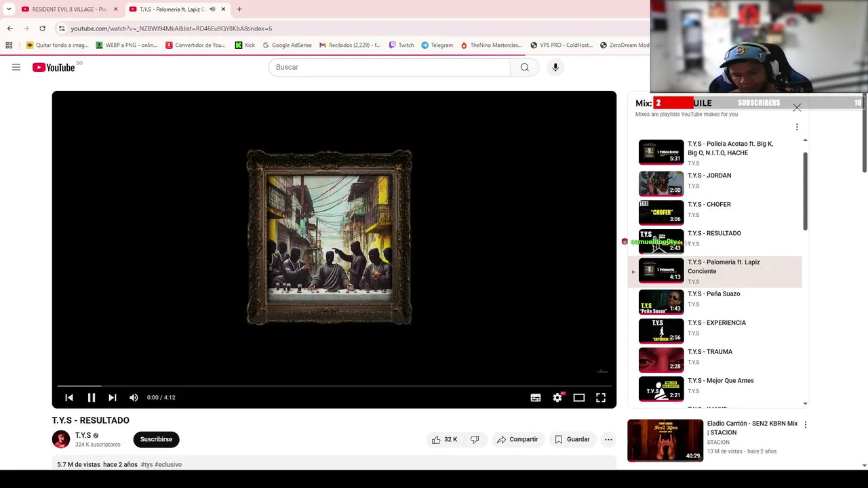Share video with Compartir button
The height and width of the screenshot is (488, 868).
tap(517, 439)
